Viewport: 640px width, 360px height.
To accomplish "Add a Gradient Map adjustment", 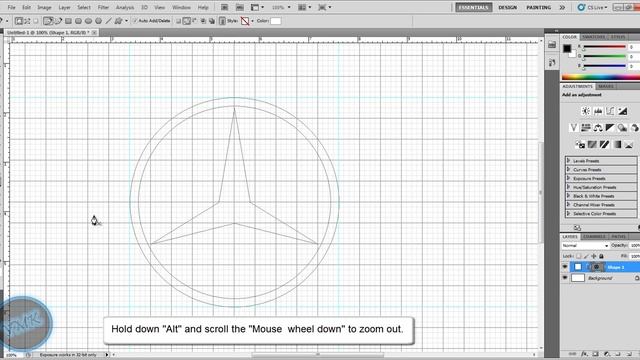I will click(617, 144).
